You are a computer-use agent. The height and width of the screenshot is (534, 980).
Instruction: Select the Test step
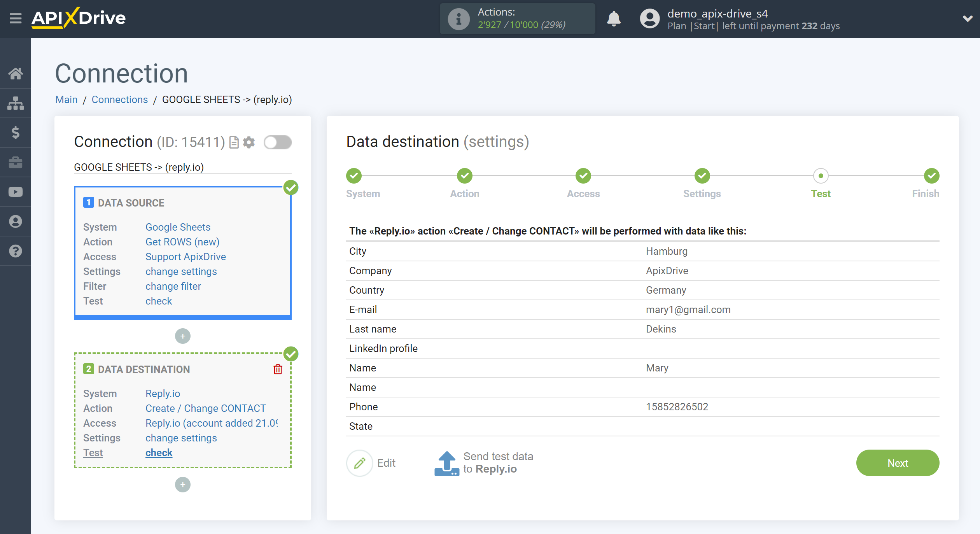pyautogui.click(x=821, y=176)
